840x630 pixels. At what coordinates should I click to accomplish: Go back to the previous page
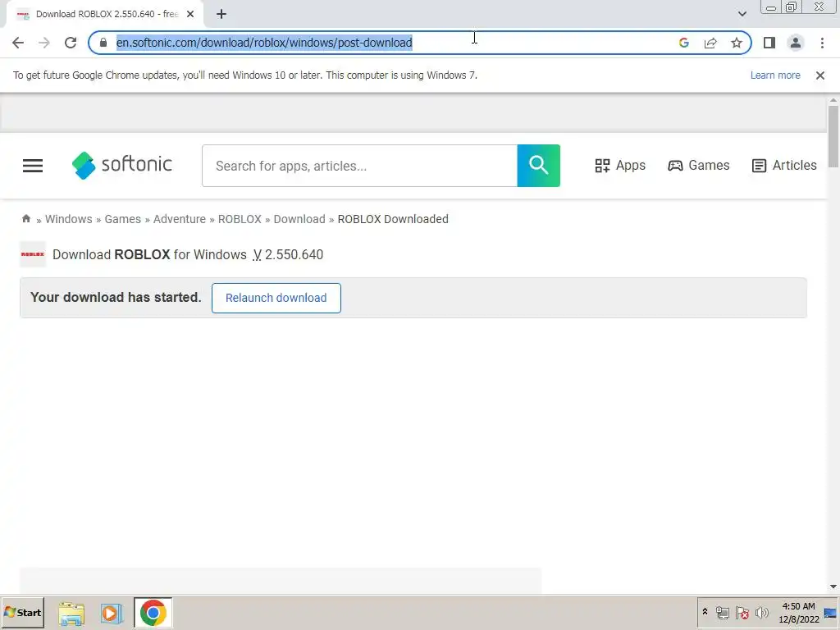click(18, 43)
